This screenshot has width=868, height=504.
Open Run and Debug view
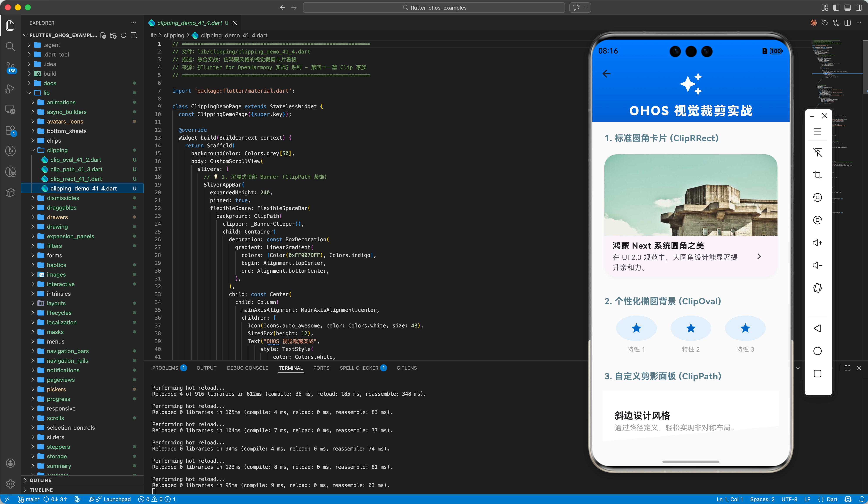(x=10, y=89)
